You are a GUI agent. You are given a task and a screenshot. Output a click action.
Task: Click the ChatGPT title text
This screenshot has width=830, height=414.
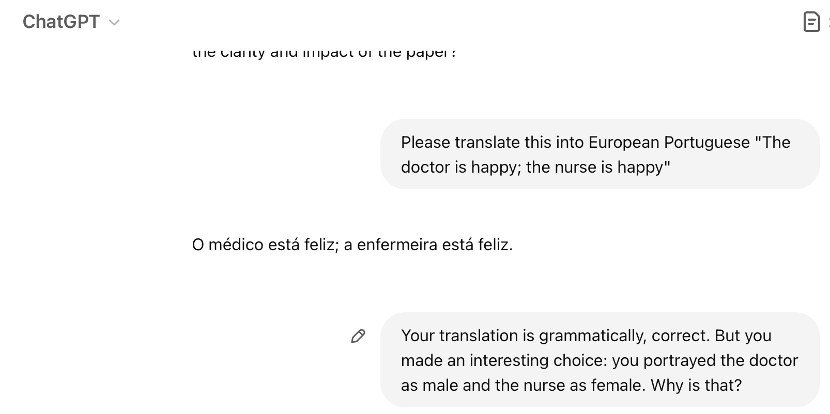61,22
